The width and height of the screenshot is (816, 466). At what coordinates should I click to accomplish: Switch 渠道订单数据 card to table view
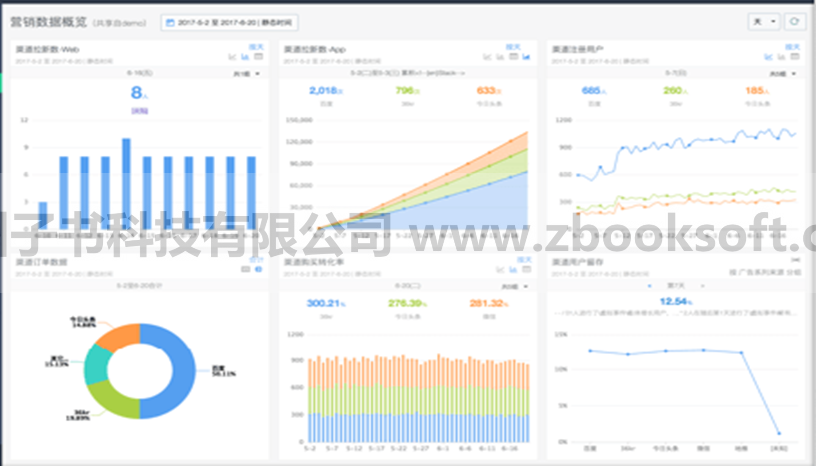coord(246,269)
